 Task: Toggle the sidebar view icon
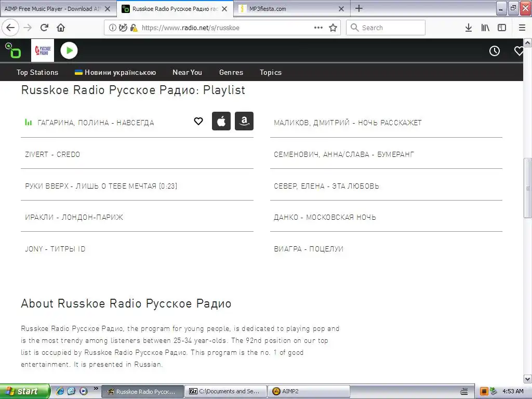pos(502,28)
